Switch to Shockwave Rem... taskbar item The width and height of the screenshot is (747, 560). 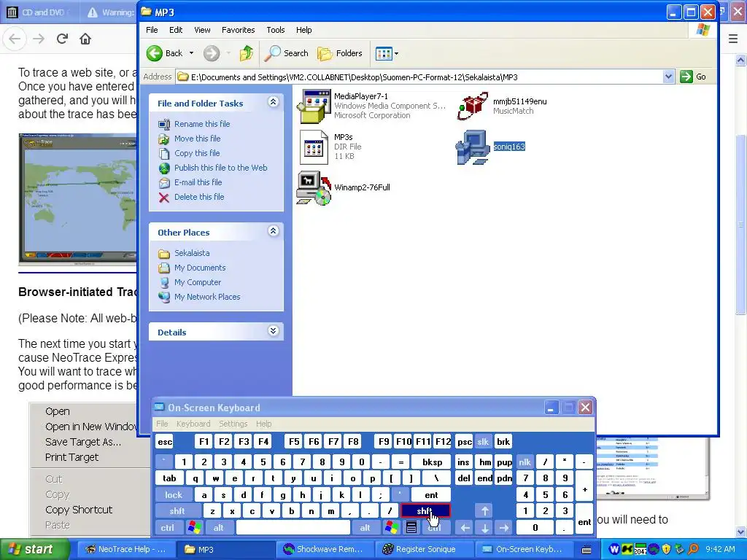(325, 549)
